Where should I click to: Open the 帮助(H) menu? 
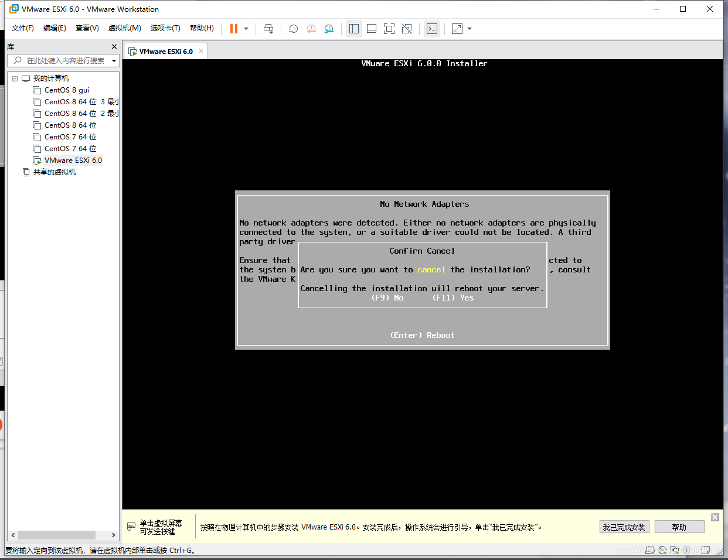pyautogui.click(x=202, y=28)
